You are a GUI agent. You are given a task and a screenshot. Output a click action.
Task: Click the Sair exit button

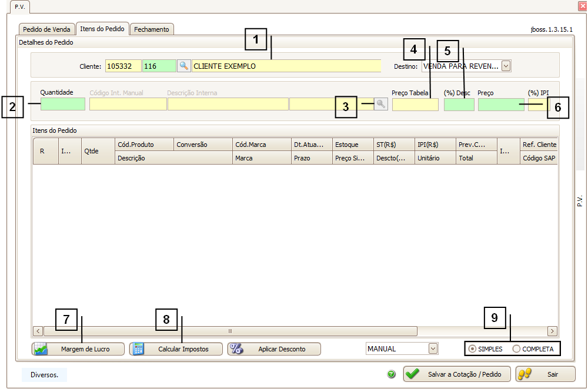pyautogui.click(x=545, y=374)
